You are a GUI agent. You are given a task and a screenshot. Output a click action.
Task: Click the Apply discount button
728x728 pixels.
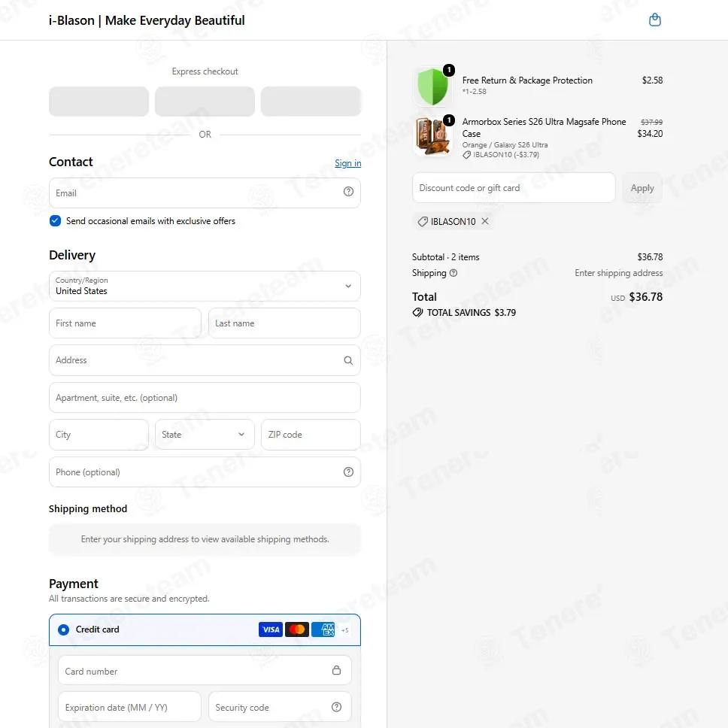642,188
